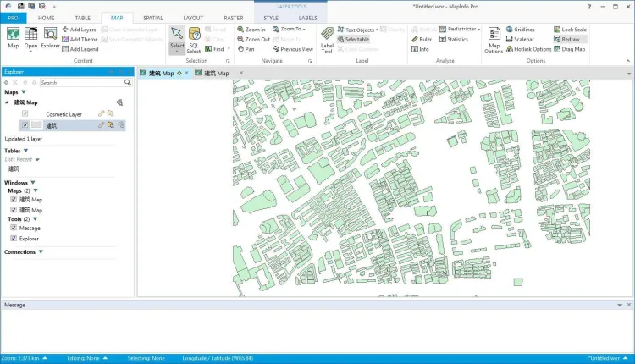Click the Zoom In tool
635x364 pixels.
[252, 29]
